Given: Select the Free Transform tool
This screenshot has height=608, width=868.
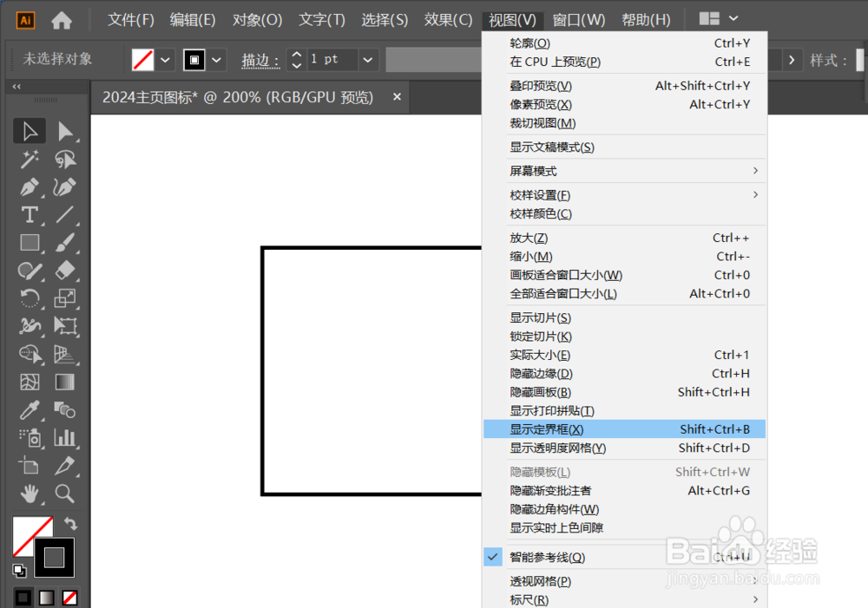Looking at the screenshot, I should (x=65, y=326).
